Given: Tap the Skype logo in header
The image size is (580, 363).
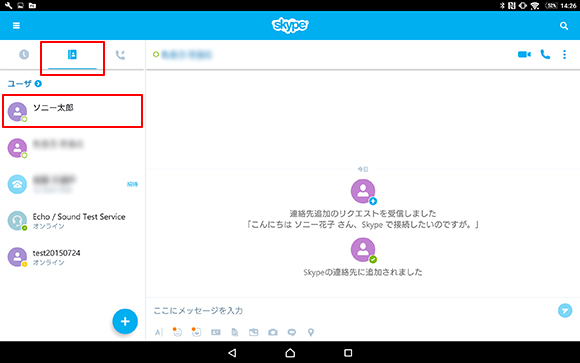Looking at the screenshot, I should coord(290,25).
